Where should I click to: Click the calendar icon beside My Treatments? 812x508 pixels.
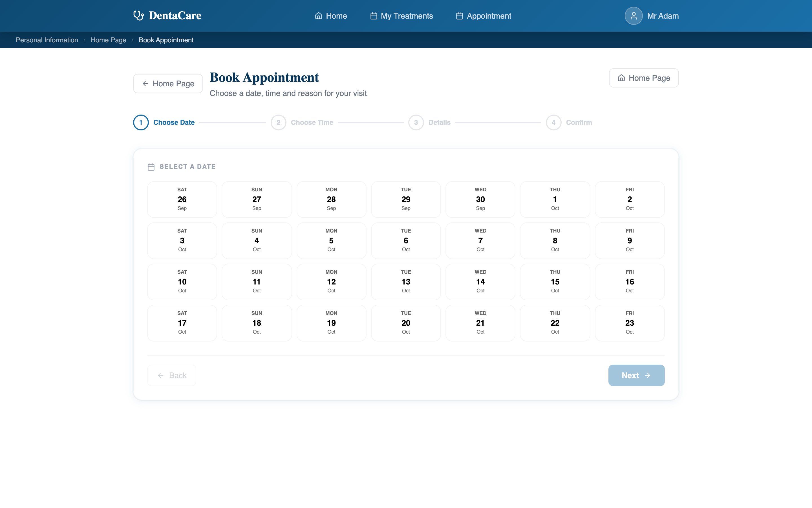tap(374, 16)
